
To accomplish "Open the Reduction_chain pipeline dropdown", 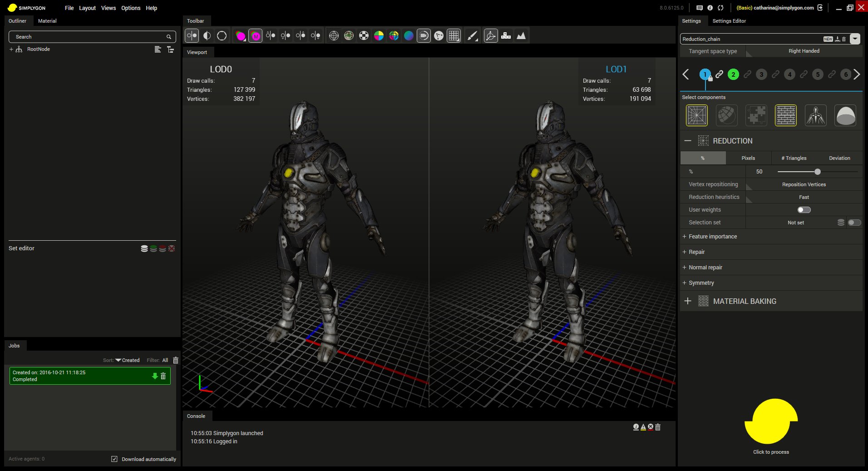I will [x=855, y=39].
